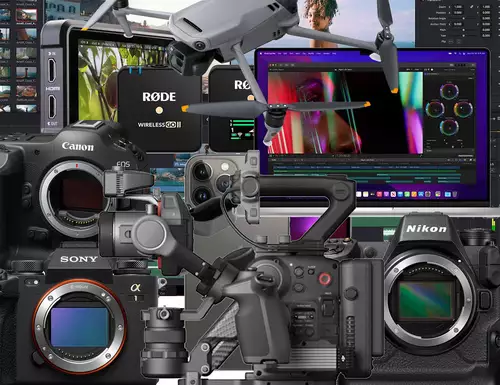This screenshot has width=500, height=385.
Task: Click the horizontal Flip button
Action: 451,42
